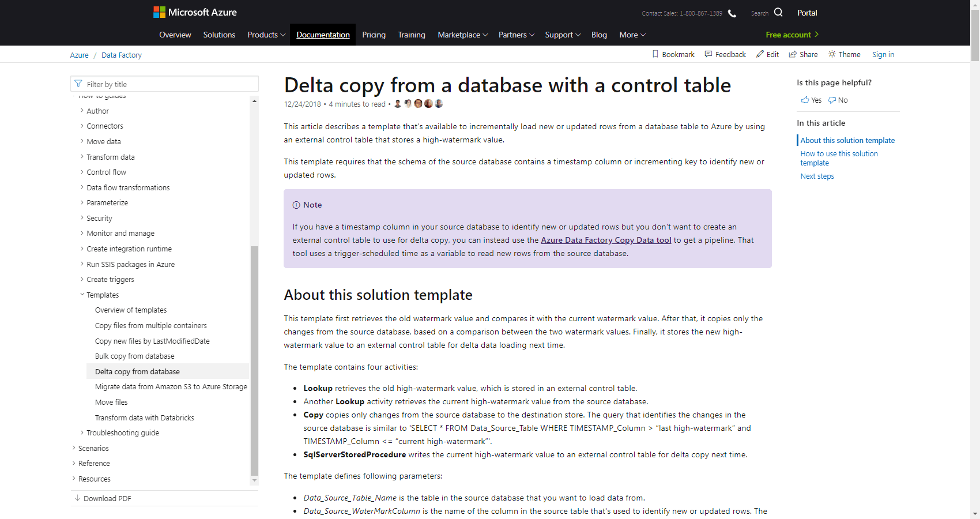Vote Yes for page helpful
Image resolution: width=980 pixels, height=519 pixels.
pos(811,100)
